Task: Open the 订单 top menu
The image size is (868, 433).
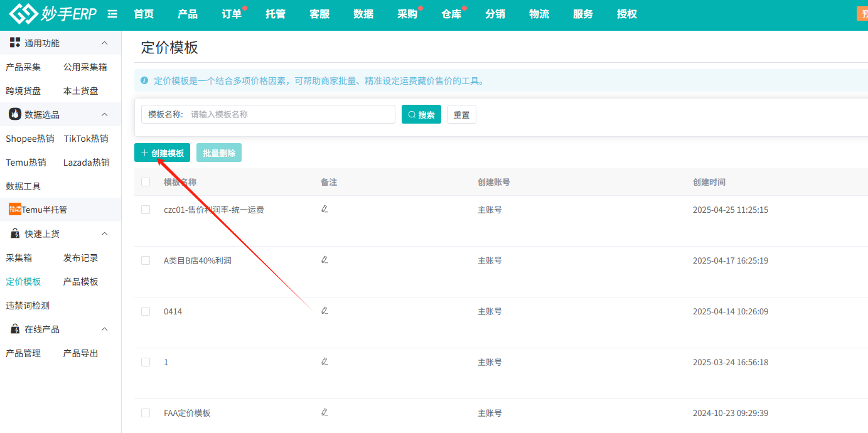Action: 232,14
